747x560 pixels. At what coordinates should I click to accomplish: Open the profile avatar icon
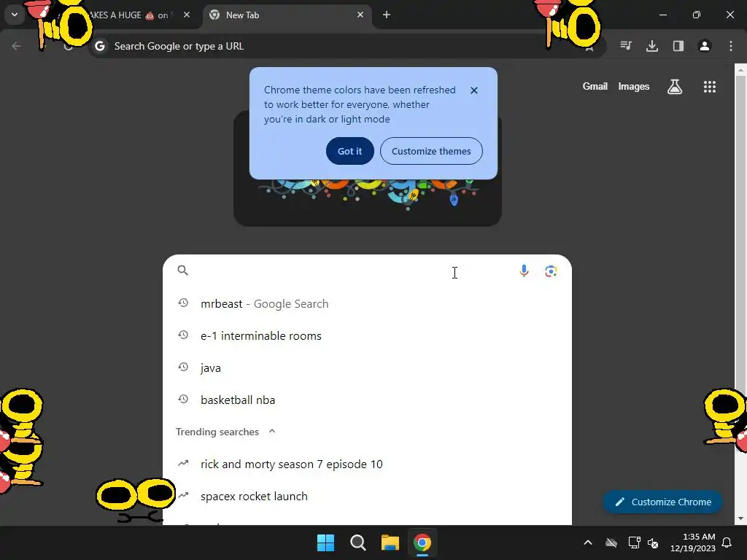point(704,46)
